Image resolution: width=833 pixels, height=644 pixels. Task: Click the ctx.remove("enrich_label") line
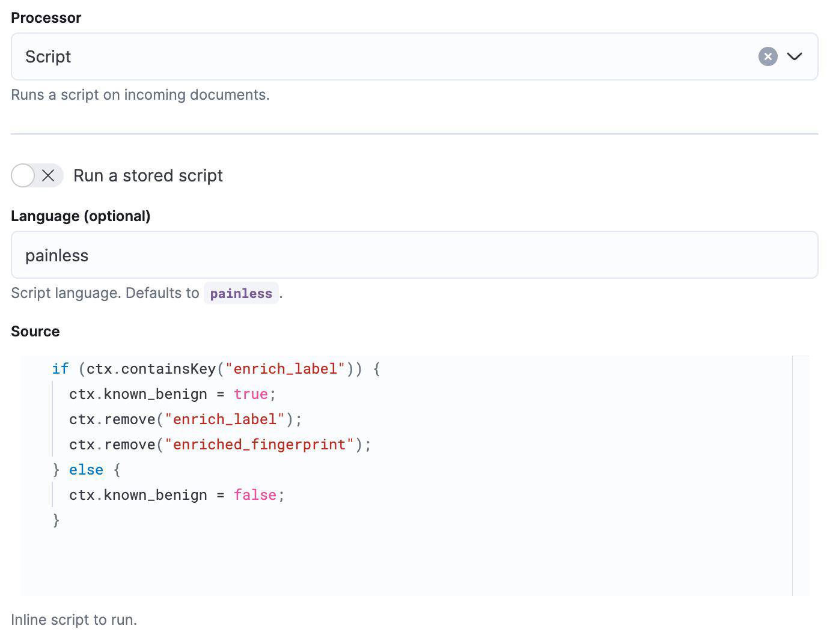[x=185, y=419]
